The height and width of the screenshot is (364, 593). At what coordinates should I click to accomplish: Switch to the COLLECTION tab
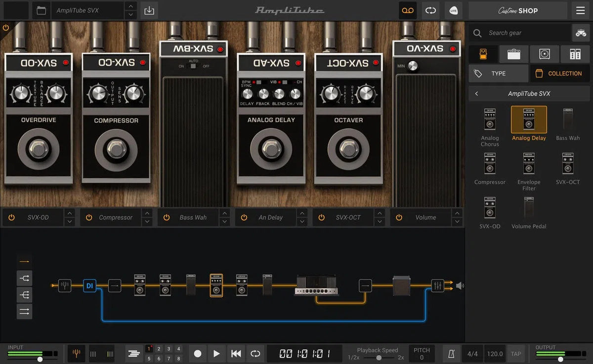[x=559, y=73]
